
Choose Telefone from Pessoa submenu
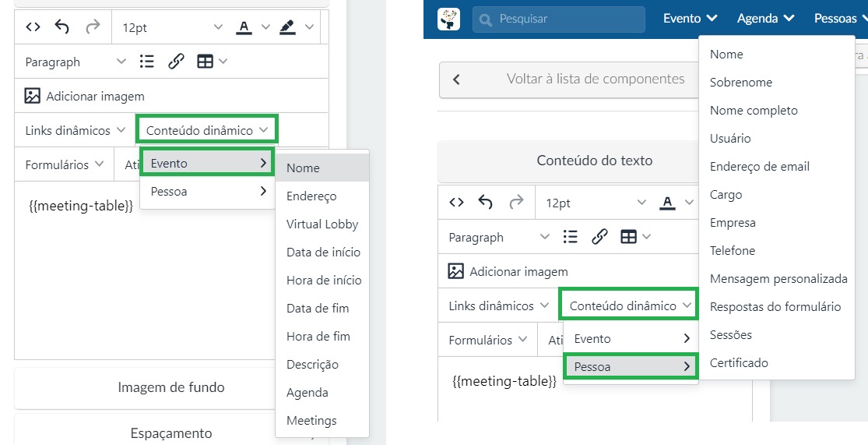click(x=777, y=250)
